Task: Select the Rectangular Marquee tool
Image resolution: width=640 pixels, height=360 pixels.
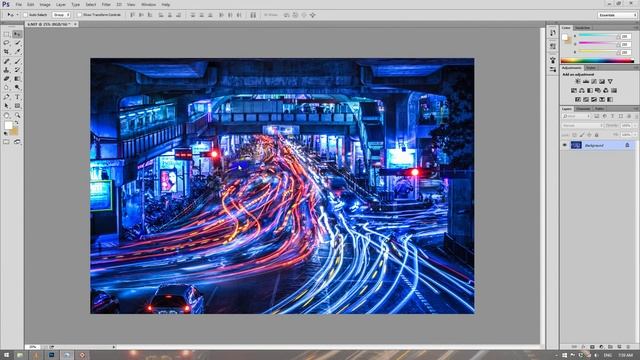Action: pos(7,34)
